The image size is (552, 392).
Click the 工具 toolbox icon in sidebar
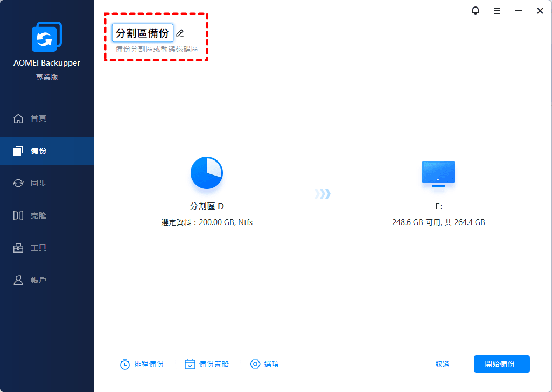[x=18, y=248]
